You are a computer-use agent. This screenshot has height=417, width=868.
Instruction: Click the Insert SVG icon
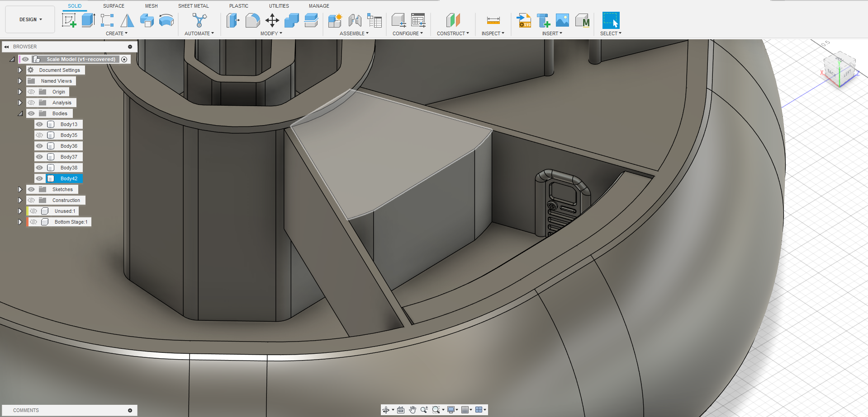524,20
